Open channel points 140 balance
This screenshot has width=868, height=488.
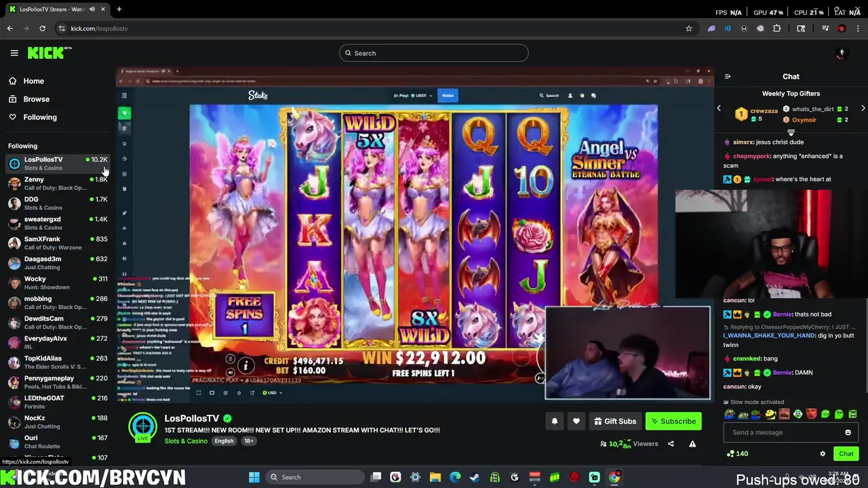[x=736, y=454]
